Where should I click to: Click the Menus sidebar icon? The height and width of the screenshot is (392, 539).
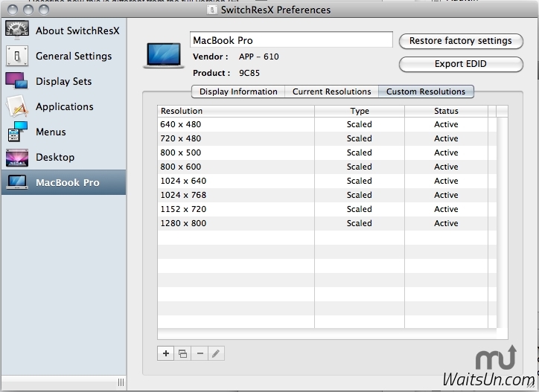point(17,132)
